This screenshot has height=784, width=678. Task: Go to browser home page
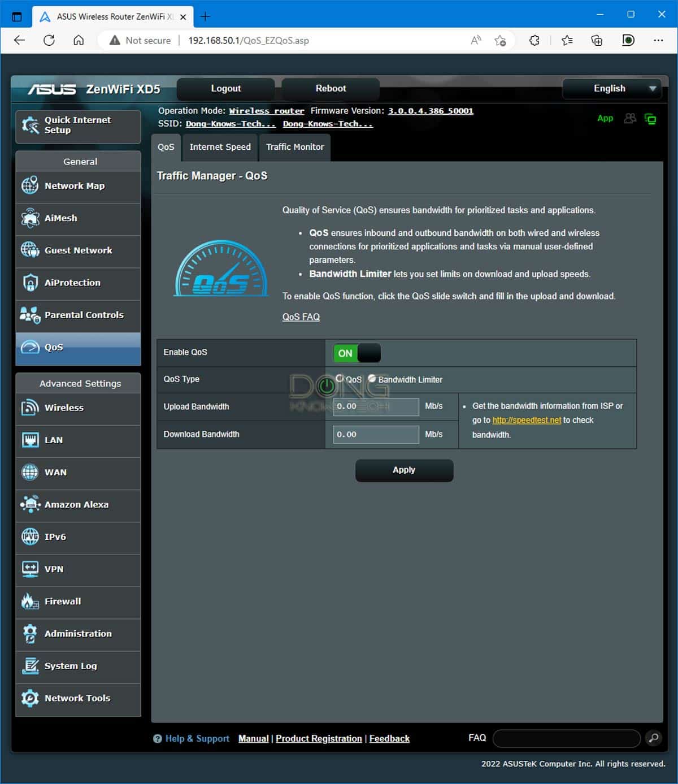click(x=79, y=40)
